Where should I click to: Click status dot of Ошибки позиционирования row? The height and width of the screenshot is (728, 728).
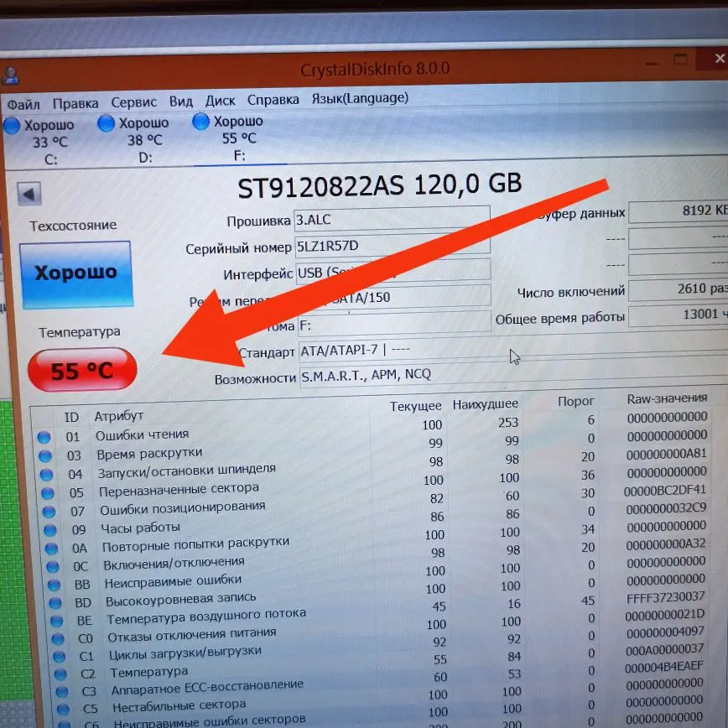tap(49, 512)
